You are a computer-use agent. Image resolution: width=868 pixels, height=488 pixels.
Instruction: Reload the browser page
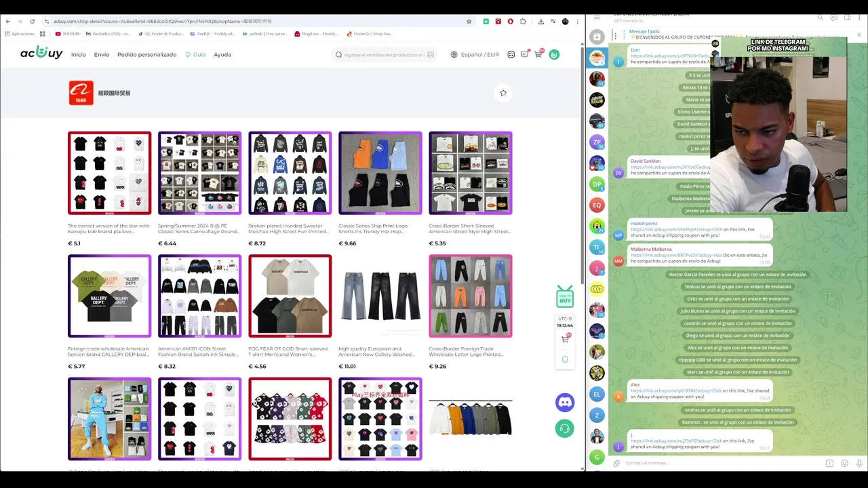click(x=32, y=21)
